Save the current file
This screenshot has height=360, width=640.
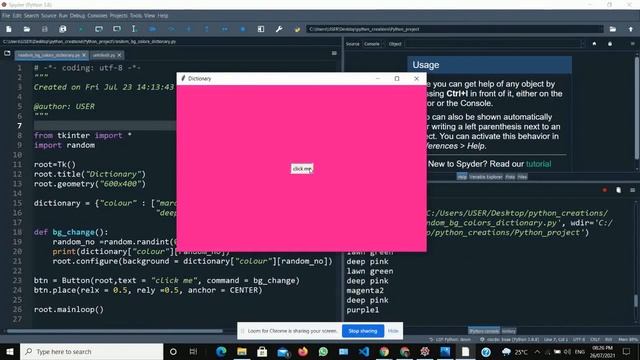[x=44, y=29]
